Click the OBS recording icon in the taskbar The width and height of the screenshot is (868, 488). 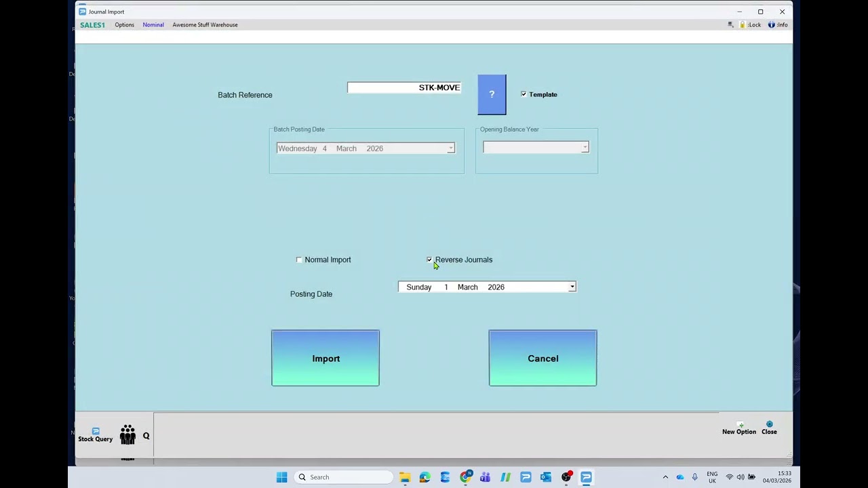[566, 477]
